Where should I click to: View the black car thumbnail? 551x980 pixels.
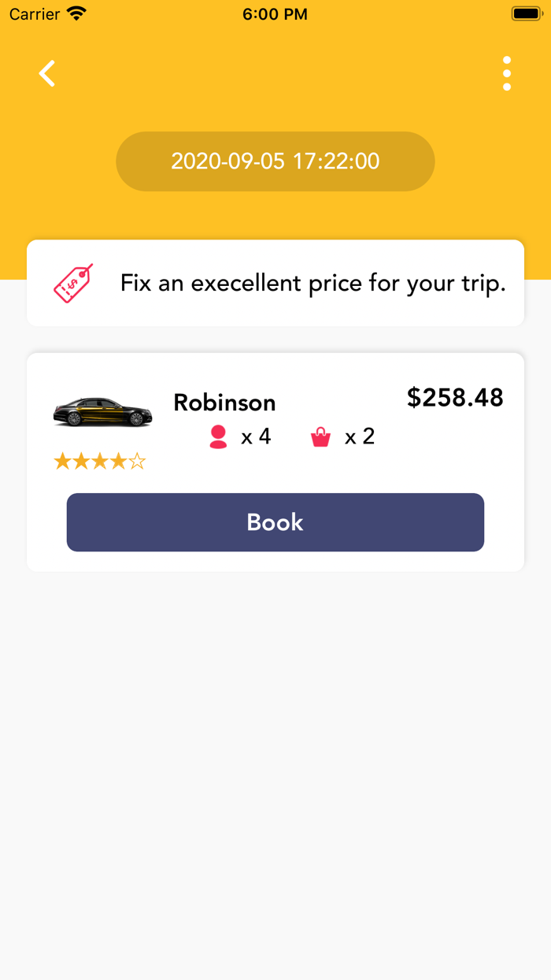(103, 411)
